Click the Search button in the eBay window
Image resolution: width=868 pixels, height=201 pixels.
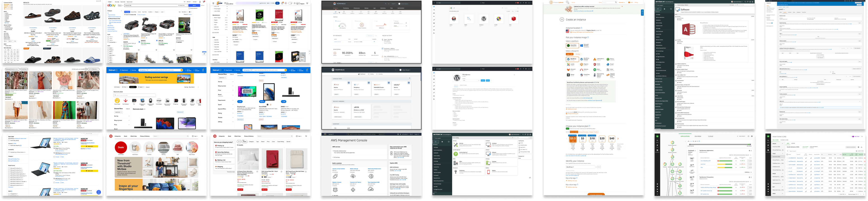pos(194,5)
